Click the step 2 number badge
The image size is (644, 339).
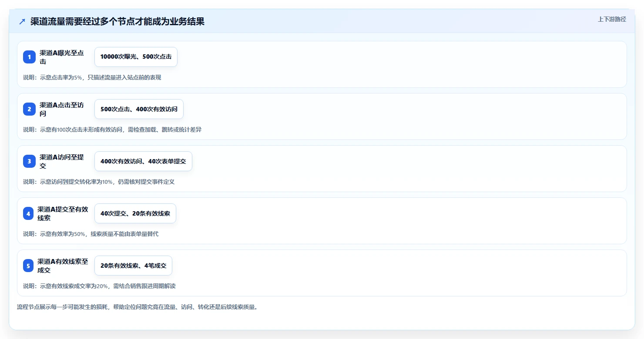point(29,109)
